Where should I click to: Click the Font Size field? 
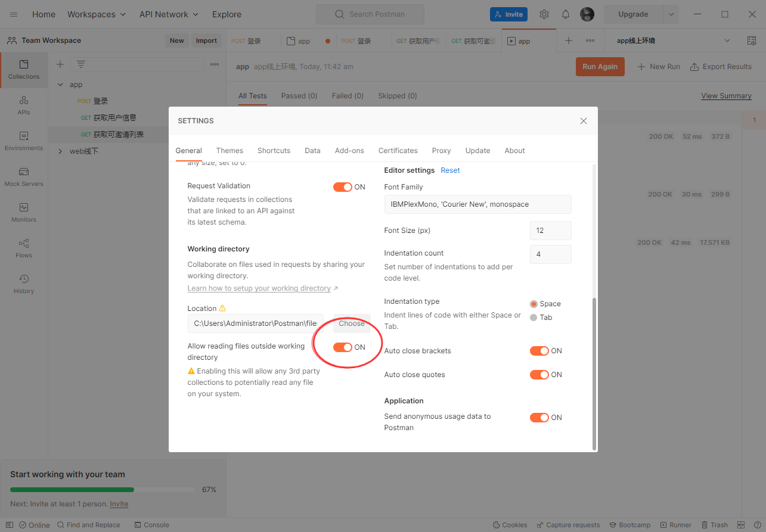[551, 231]
